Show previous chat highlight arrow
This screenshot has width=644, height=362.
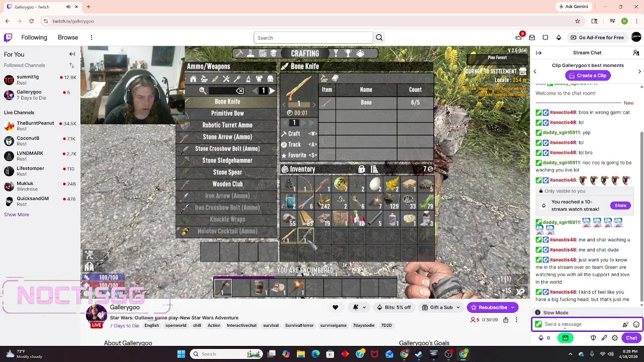(535, 71)
